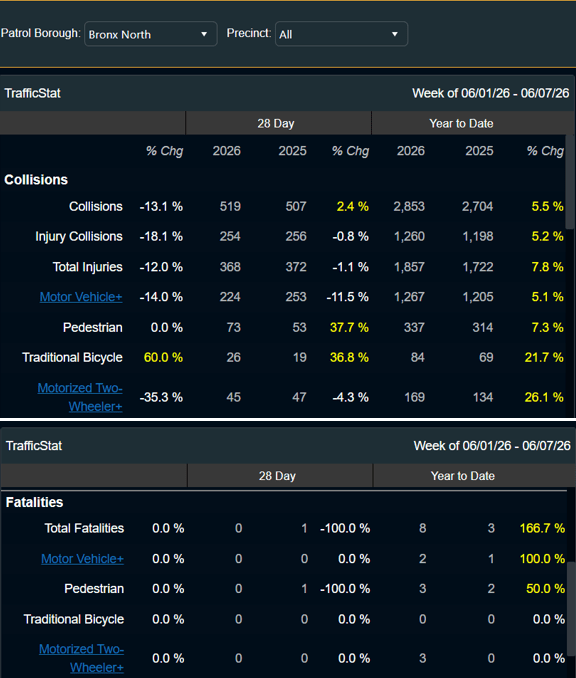Click the Pedestrian 37.7 % 28-day change

pyautogui.click(x=349, y=327)
